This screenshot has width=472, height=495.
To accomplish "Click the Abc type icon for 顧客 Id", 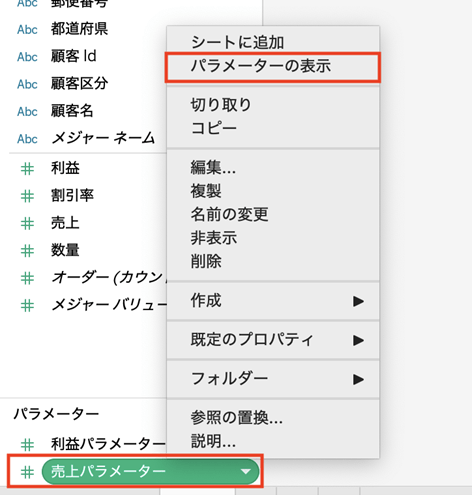I will tap(27, 57).
